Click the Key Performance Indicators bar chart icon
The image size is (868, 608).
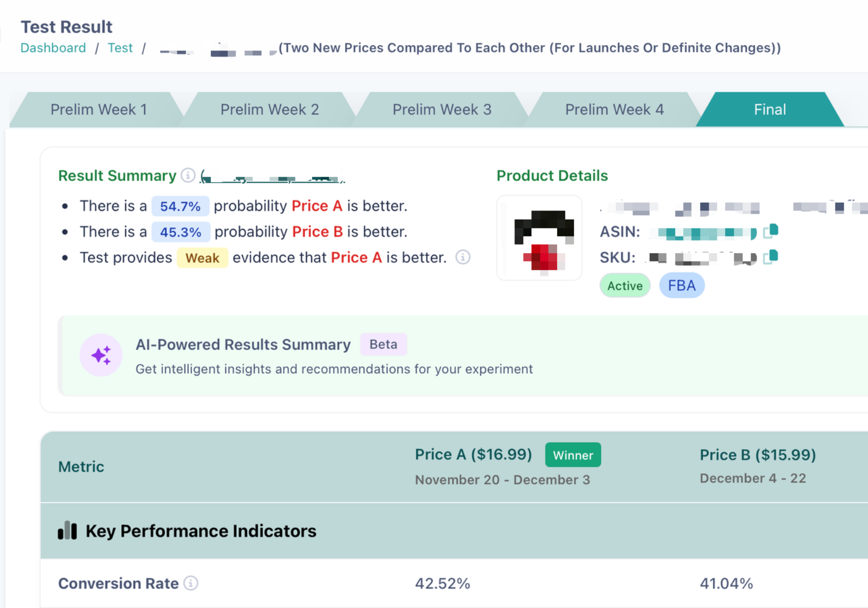(67, 531)
